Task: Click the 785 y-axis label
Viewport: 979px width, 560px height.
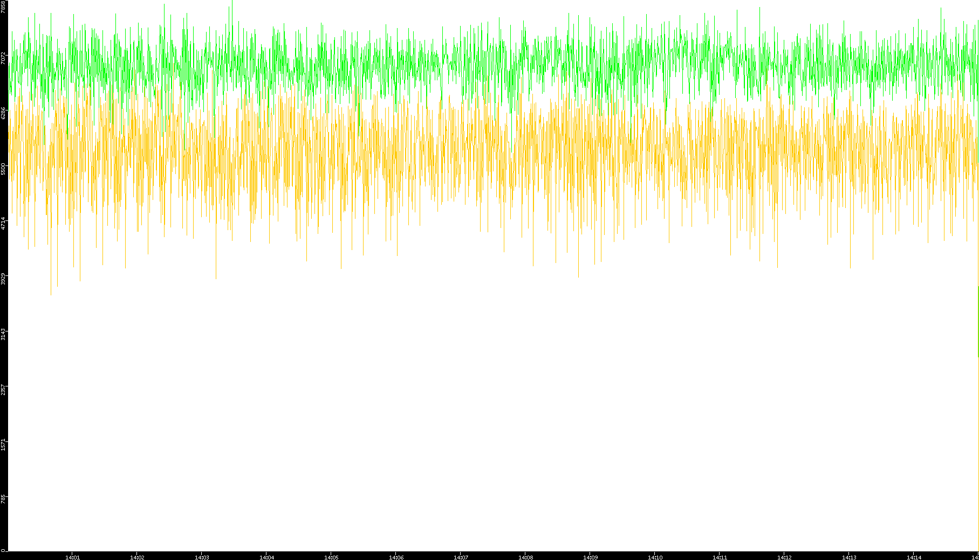Action: pos(4,499)
